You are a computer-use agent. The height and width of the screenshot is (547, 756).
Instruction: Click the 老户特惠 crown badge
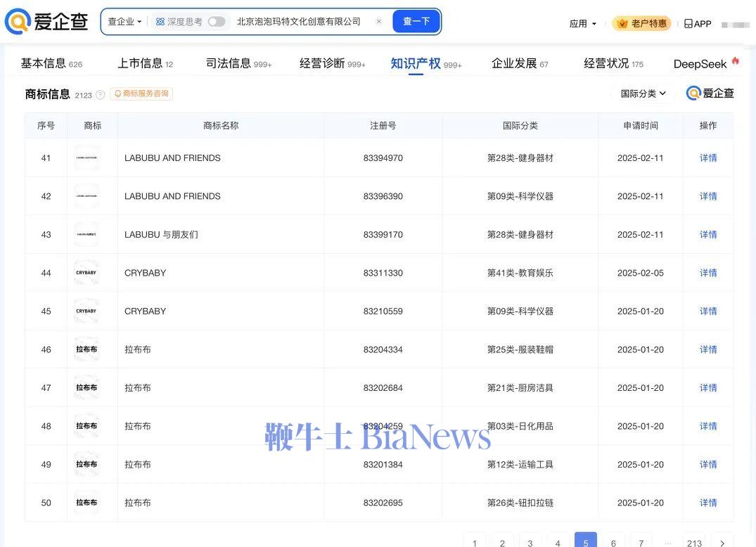[x=641, y=23]
